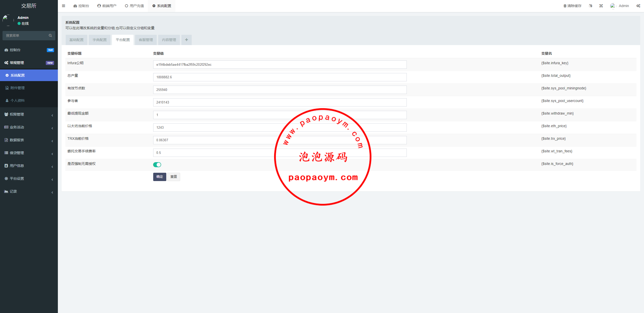Click the 有效节点数 value input
The height and width of the screenshot is (313, 644).
(280, 90)
